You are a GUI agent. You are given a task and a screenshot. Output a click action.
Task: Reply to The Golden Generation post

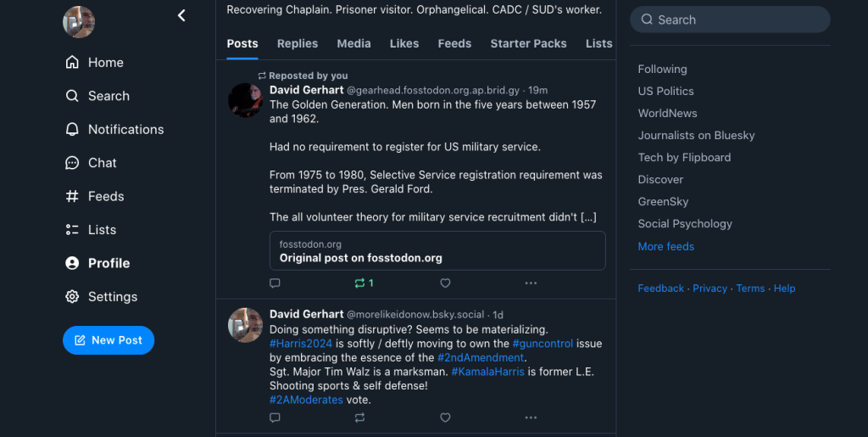coord(275,283)
